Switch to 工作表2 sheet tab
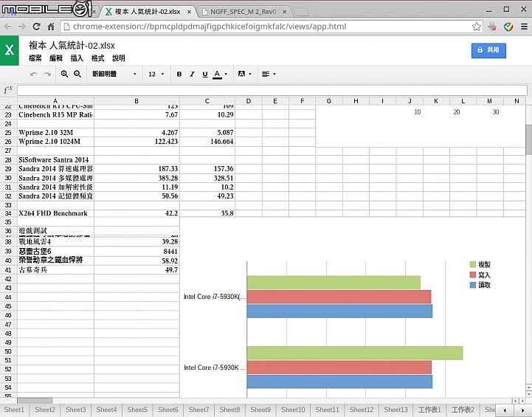 463,410
